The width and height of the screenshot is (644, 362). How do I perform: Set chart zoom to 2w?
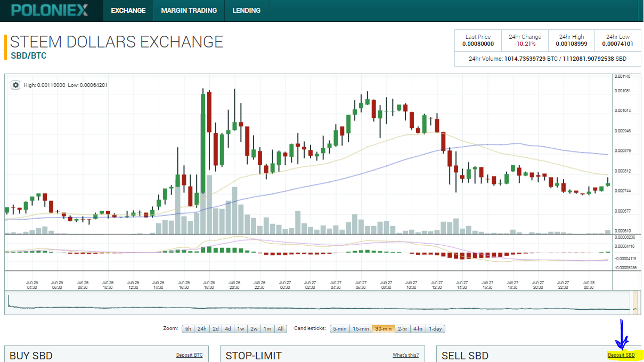254,328
